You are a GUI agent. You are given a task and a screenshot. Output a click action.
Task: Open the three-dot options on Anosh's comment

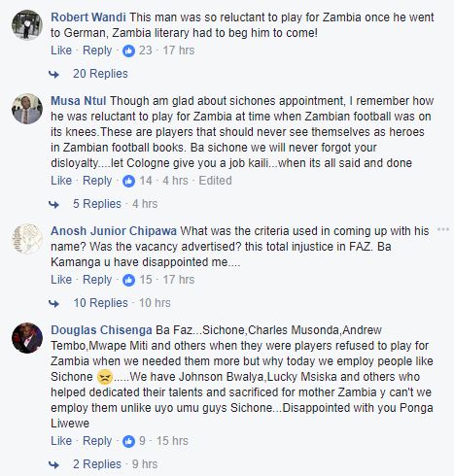(443, 229)
